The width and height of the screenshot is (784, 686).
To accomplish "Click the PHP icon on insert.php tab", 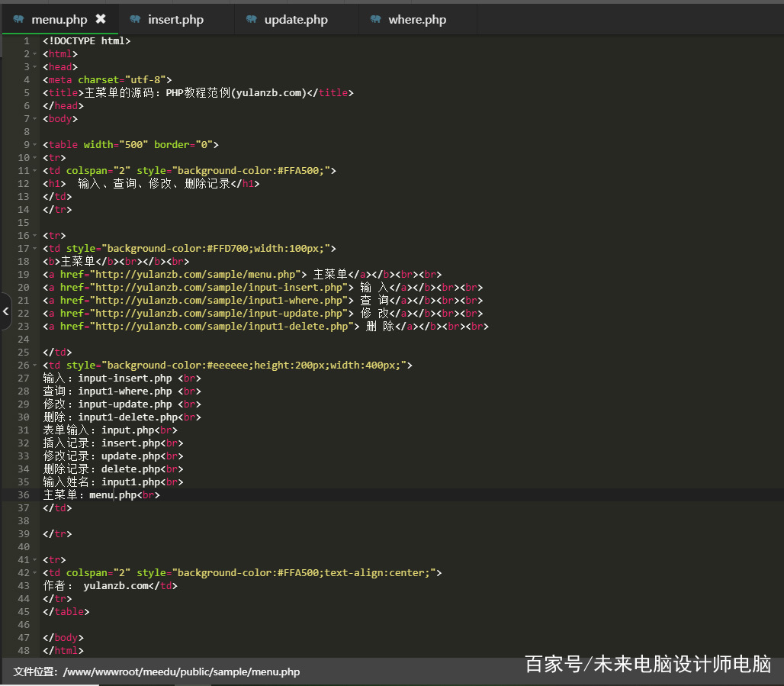I will (x=135, y=19).
